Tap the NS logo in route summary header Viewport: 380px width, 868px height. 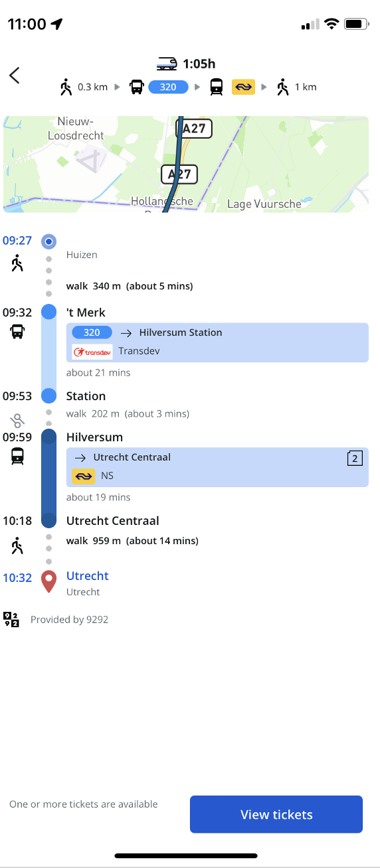point(243,87)
